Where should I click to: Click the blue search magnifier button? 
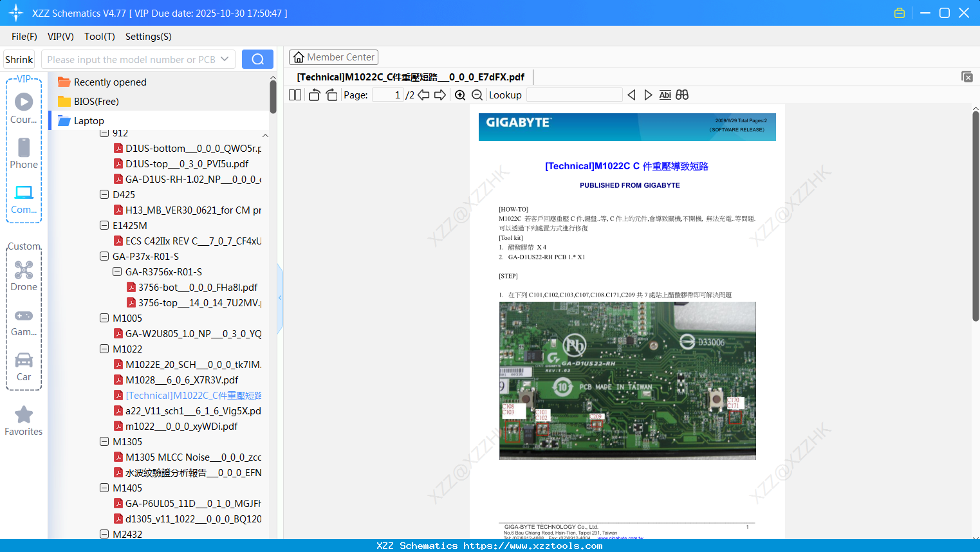(x=257, y=59)
